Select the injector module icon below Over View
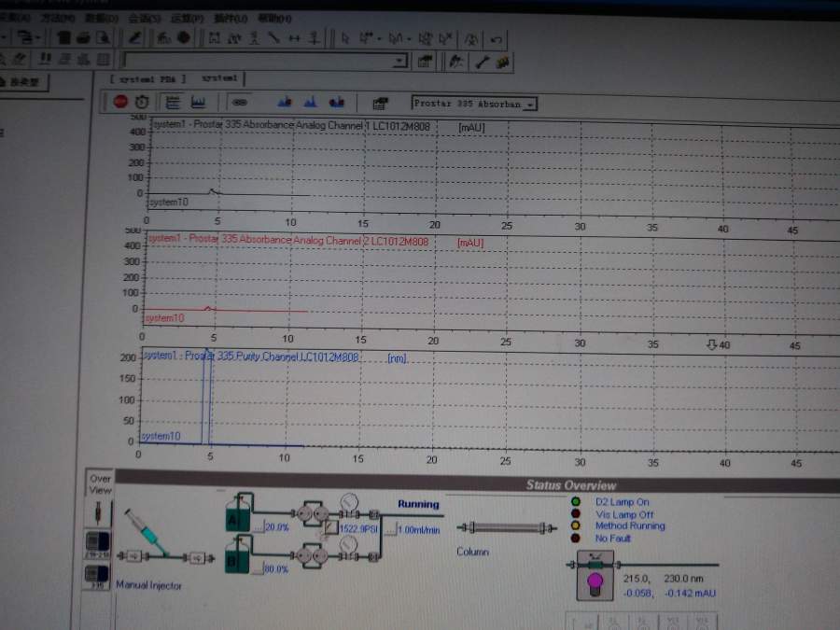 coord(97,513)
